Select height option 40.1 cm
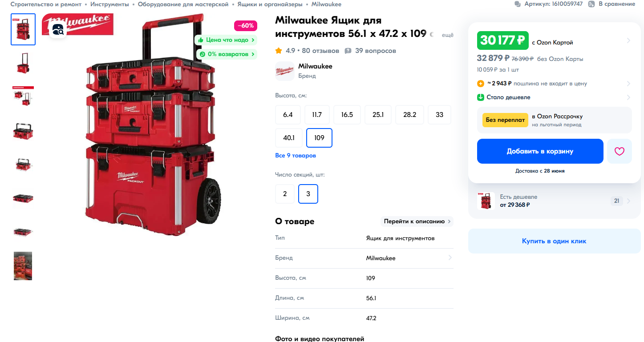This screenshot has height=342, width=644. pos(289,138)
